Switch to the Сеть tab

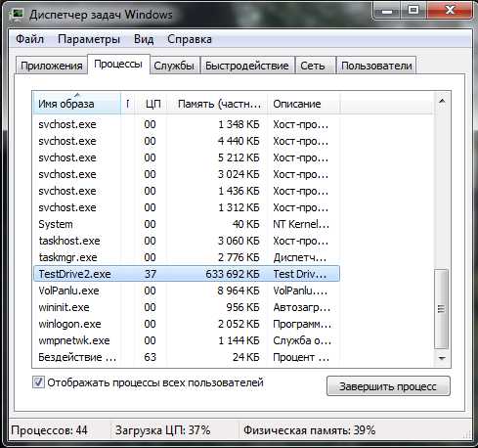pyautogui.click(x=313, y=66)
